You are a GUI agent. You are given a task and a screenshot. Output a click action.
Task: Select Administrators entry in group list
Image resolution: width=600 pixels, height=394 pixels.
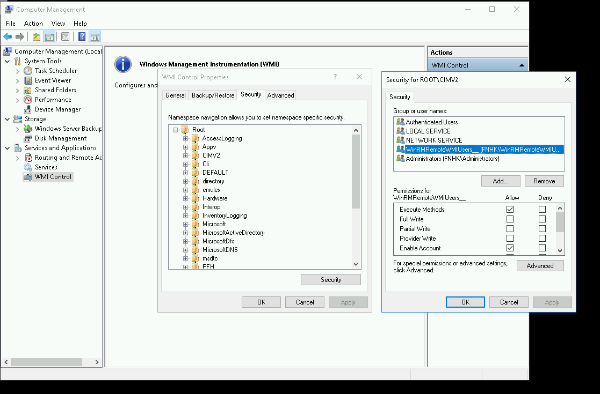click(479, 158)
